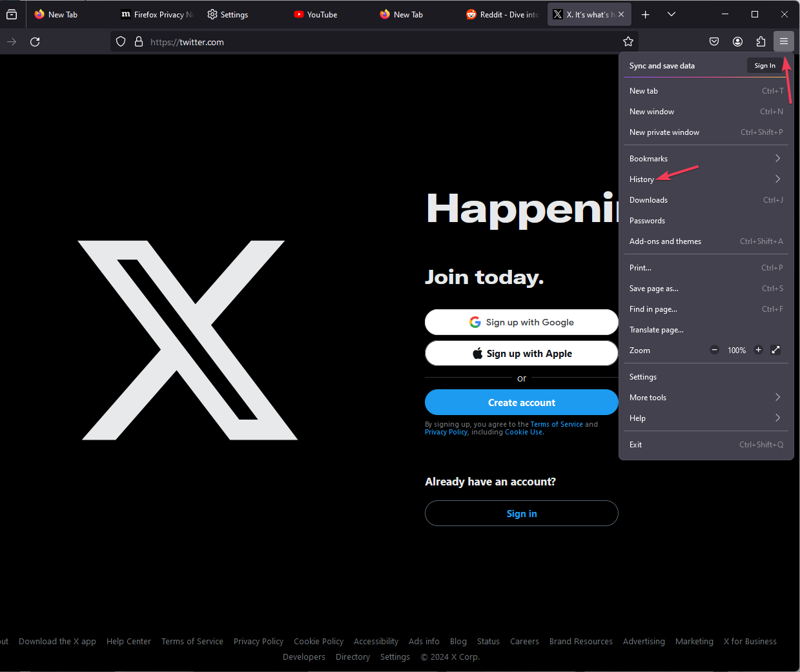Open Ads info footer link

pos(424,641)
